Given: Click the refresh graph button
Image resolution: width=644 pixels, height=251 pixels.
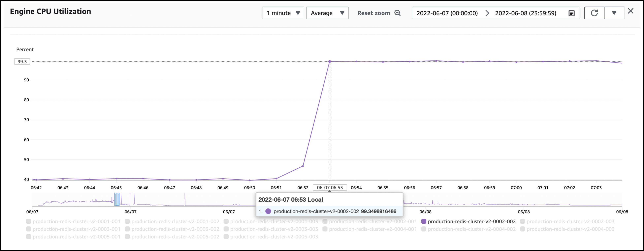Looking at the screenshot, I should pyautogui.click(x=594, y=13).
